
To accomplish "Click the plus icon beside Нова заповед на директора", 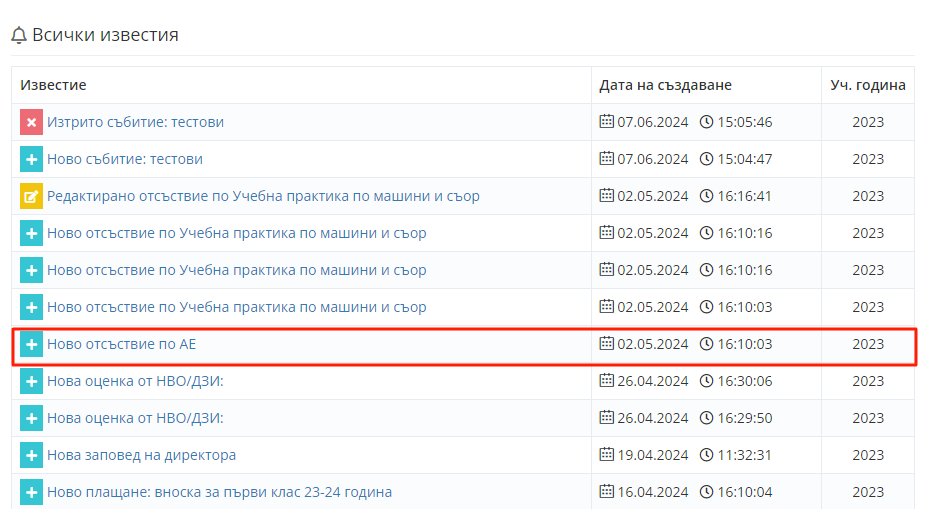I will (31, 455).
